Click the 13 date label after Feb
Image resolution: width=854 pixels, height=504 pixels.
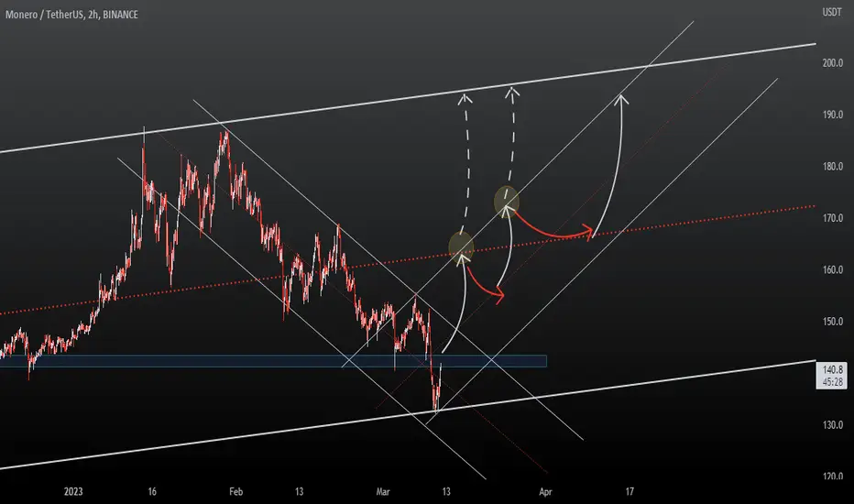[x=299, y=492]
